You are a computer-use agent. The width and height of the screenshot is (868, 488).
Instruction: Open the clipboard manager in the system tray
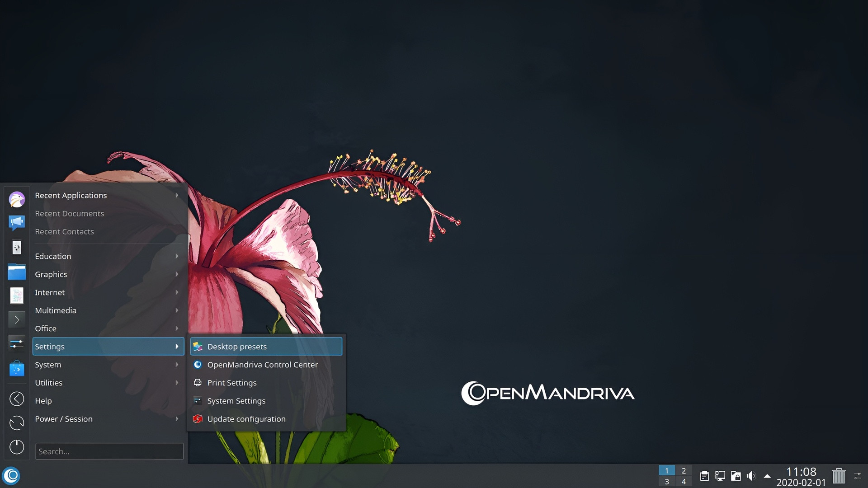(x=704, y=475)
